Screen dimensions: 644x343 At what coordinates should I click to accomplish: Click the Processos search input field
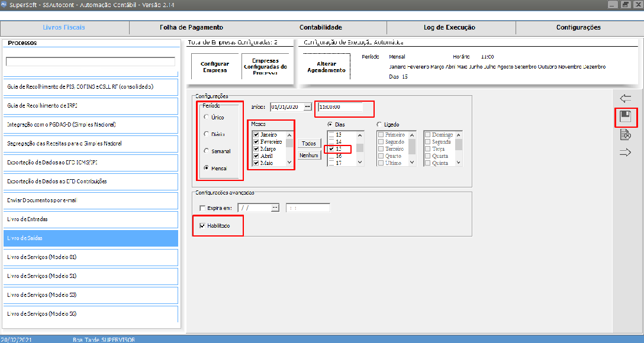91,62
